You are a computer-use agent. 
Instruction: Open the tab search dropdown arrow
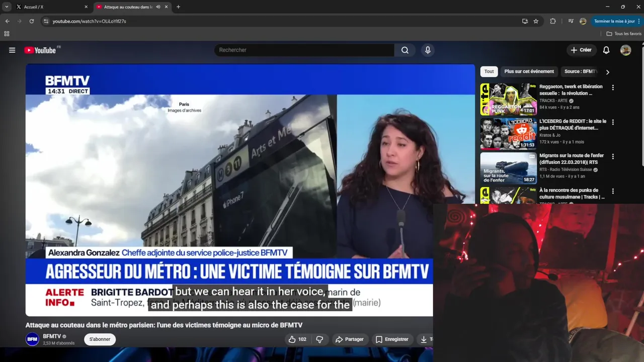pyautogui.click(x=7, y=7)
